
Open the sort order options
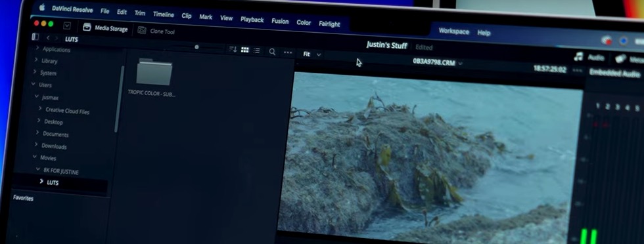(x=233, y=49)
